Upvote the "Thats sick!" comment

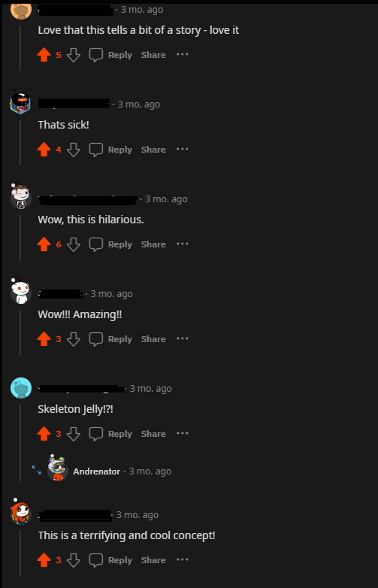[x=44, y=149]
